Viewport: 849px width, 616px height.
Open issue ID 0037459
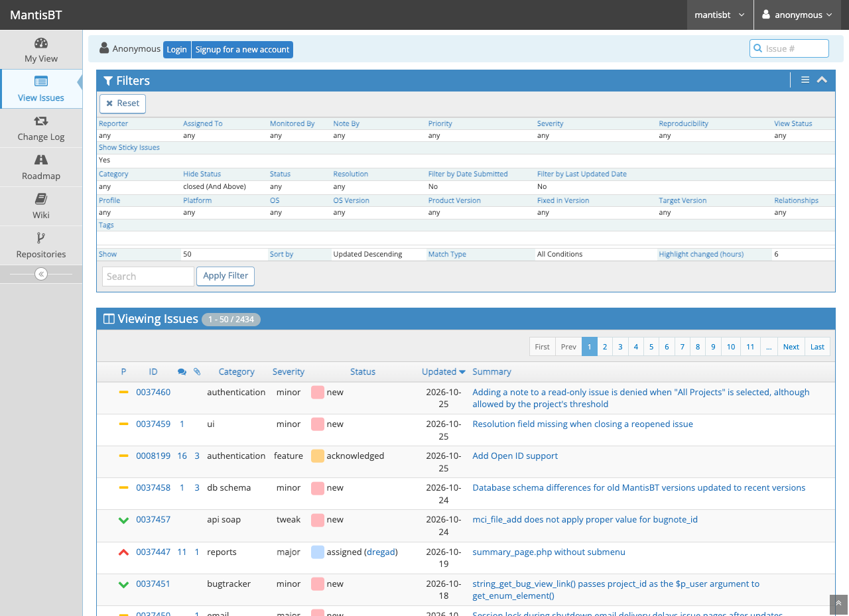click(153, 424)
